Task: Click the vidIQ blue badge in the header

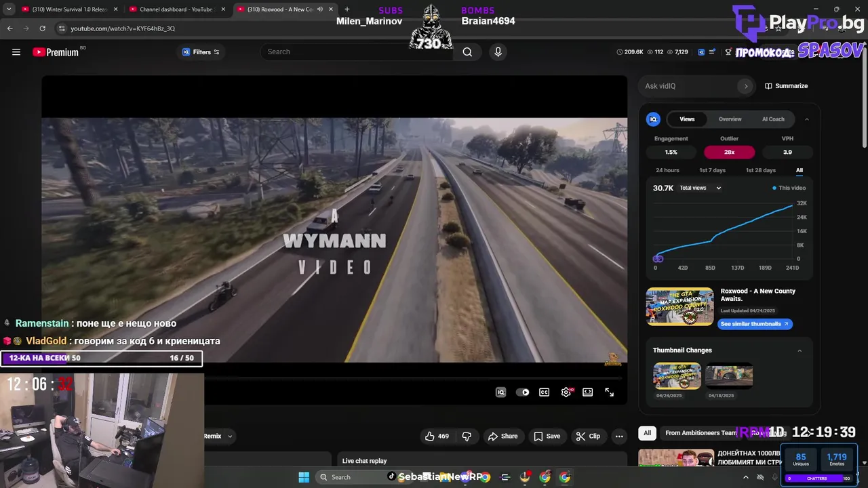Action: click(x=701, y=52)
